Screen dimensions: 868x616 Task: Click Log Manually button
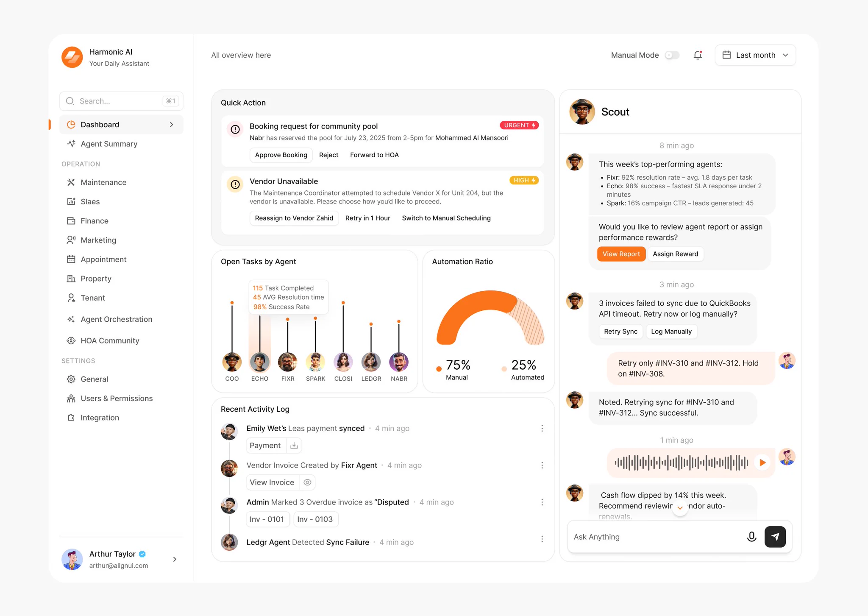[x=671, y=332]
